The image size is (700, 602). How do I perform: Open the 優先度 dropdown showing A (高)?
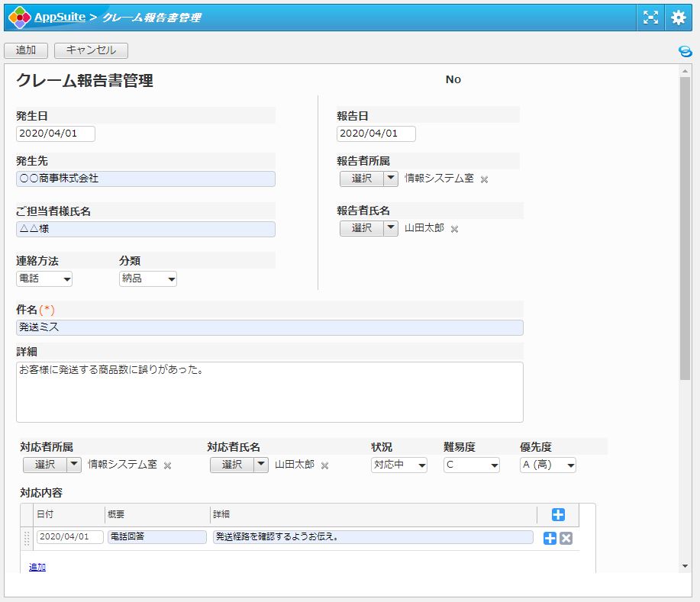548,465
